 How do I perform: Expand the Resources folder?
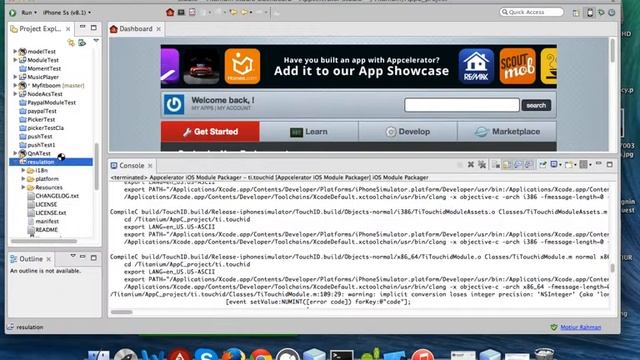[x=23, y=187]
